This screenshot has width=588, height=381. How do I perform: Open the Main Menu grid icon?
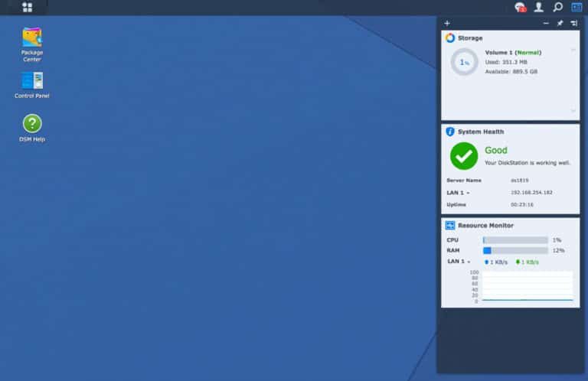pyautogui.click(x=27, y=7)
